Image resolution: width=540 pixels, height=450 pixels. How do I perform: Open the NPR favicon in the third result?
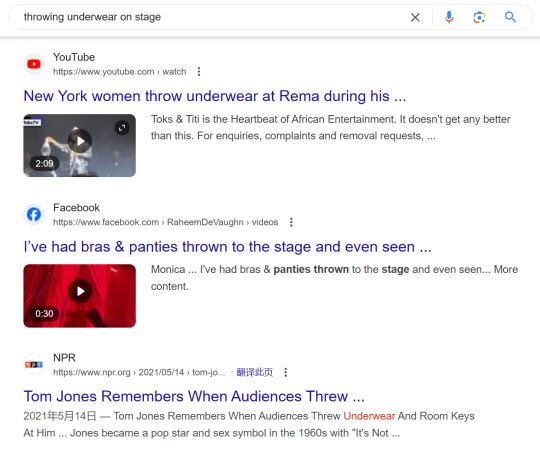coord(34,364)
